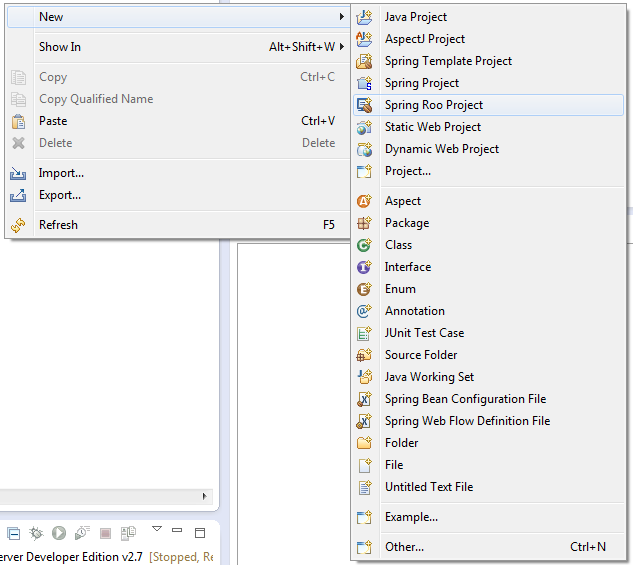Click the horizontal scrollbar track
The image size is (633, 565).
click(x=99, y=496)
